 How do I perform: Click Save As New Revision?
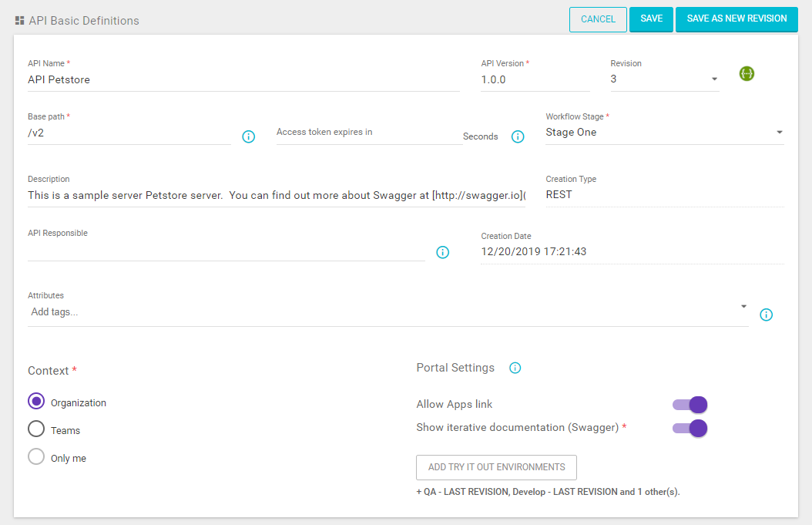pyautogui.click(x=737, y=19)
